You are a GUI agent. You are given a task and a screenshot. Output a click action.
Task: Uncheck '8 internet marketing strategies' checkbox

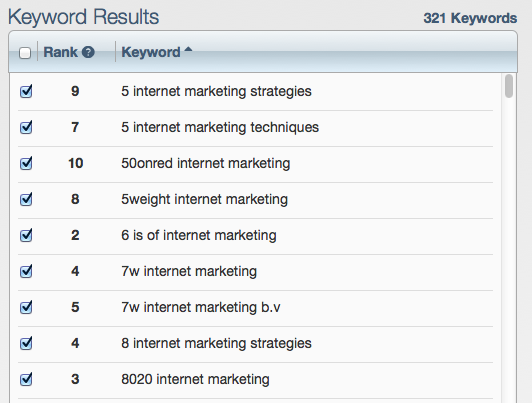tap(26, 343)
